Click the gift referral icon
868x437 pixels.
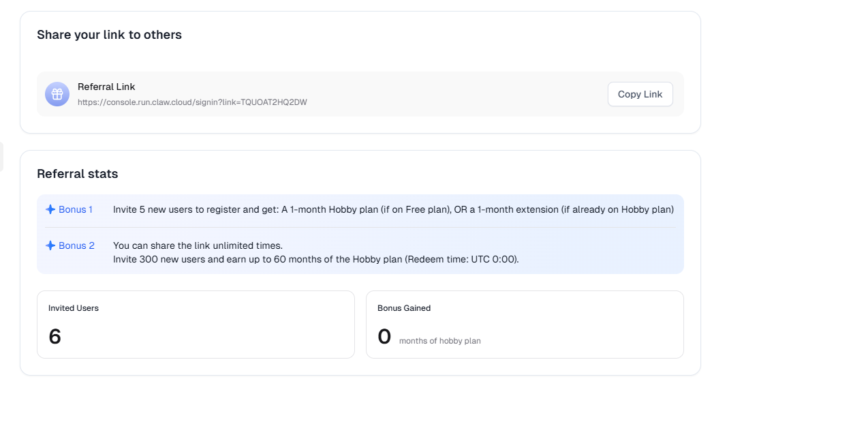tap(57, 94)
